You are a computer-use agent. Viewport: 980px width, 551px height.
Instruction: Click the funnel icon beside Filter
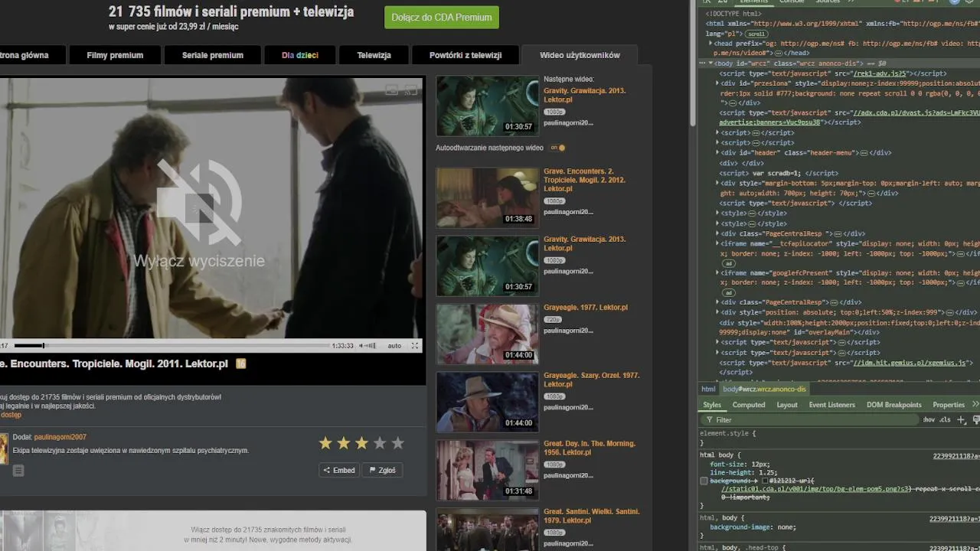tap(708, 419)
